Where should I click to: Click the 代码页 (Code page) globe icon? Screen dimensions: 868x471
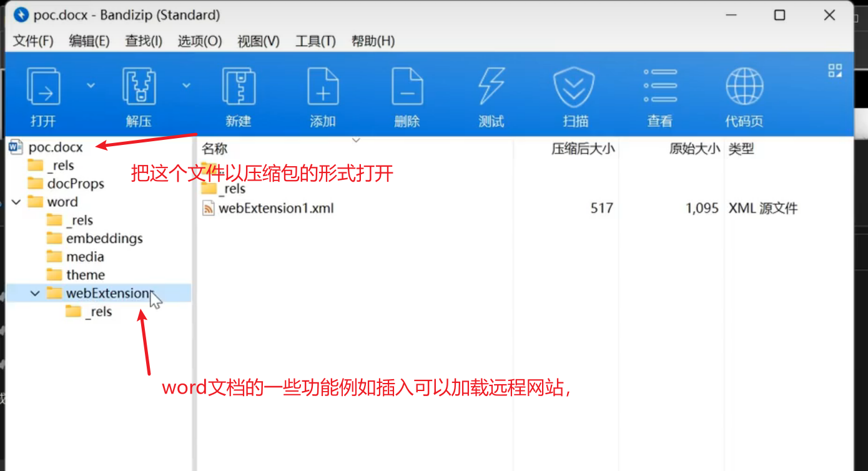pos(744,87)
